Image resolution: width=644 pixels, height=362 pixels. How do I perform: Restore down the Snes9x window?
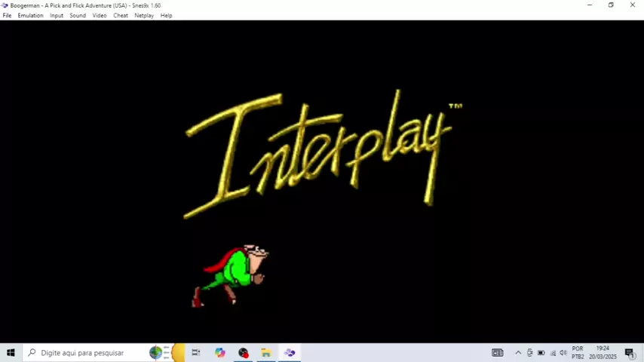pos(611,5)
